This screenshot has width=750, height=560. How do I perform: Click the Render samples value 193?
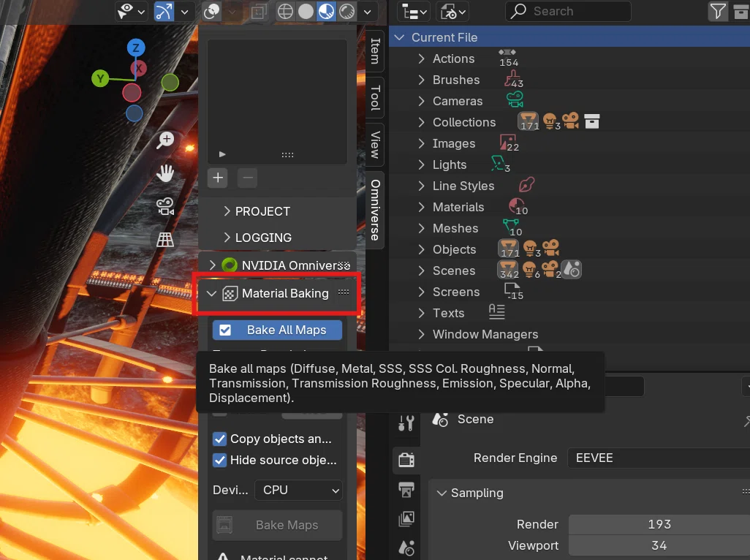[659, 525]
